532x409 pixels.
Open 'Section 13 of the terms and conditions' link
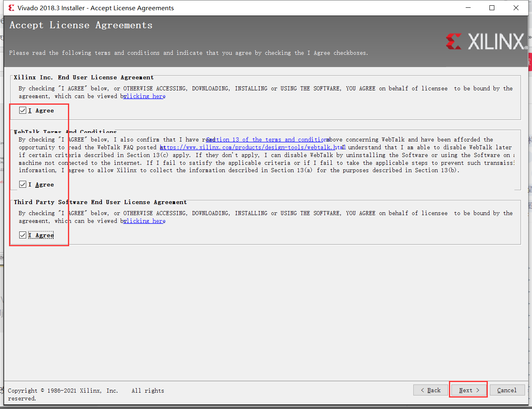268,139
